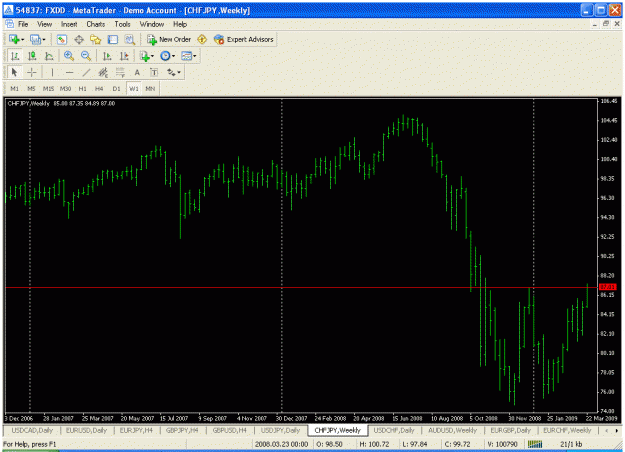This screenshot has height=452, width=625.
Task: Zoom in on the chart
Action: click(69, 56)
